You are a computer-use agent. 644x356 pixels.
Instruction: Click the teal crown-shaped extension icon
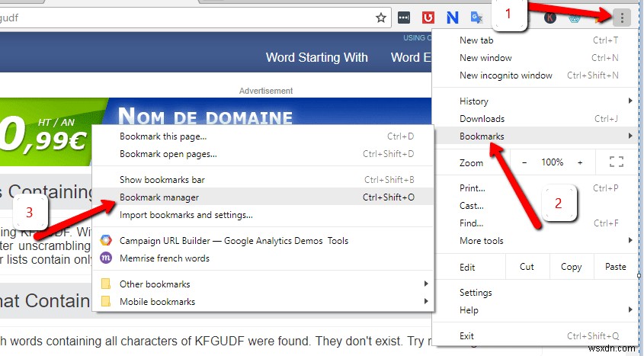(x=574, y=18)
